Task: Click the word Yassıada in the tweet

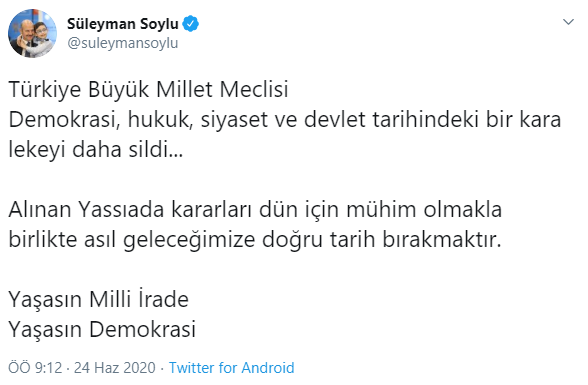Action: click(x=121, y=210)
